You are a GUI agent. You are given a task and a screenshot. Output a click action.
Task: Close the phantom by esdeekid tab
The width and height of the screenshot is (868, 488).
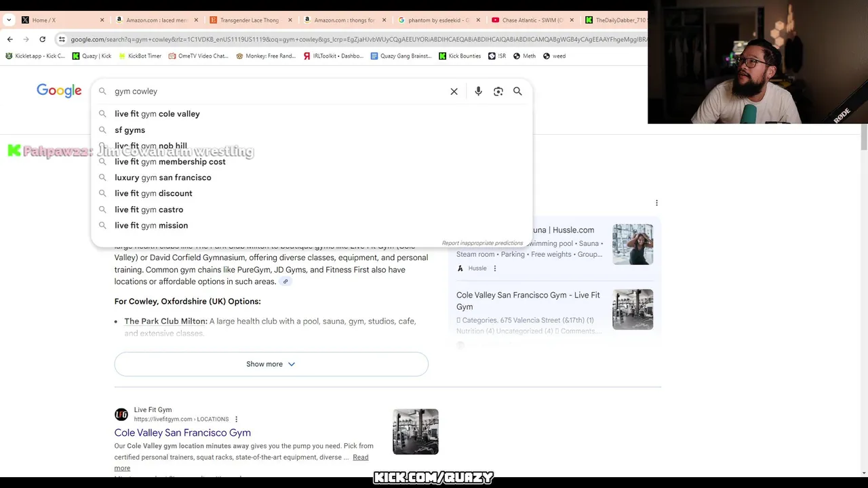coord(478,20)
